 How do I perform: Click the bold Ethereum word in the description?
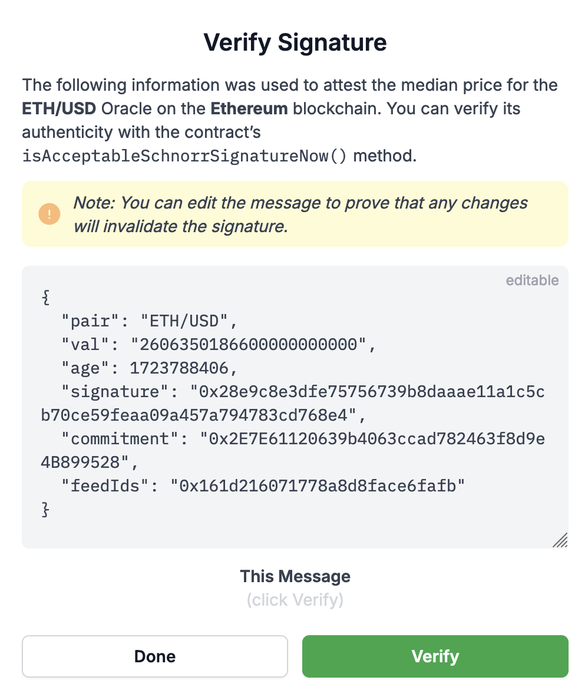point(250,109)
